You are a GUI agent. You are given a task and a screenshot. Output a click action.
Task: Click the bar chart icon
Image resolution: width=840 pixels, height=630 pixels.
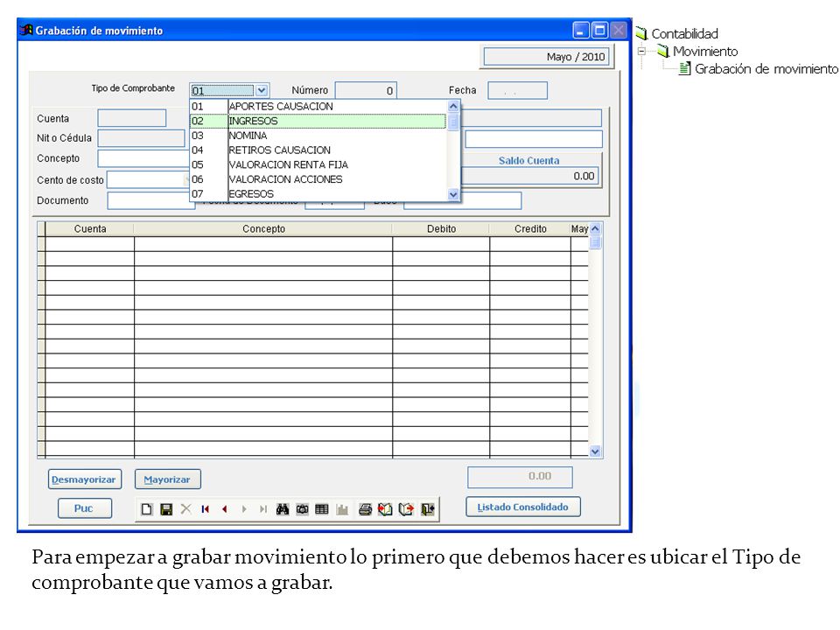[342, 509]
